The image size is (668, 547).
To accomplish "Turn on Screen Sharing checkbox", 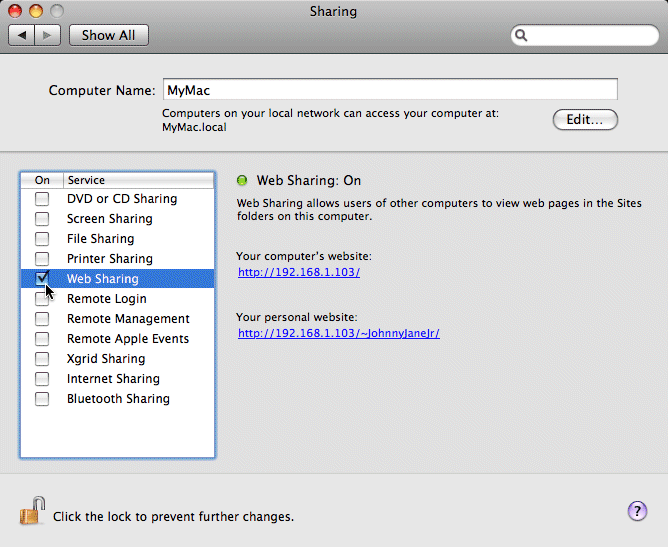I will click(x=42, y=219).
